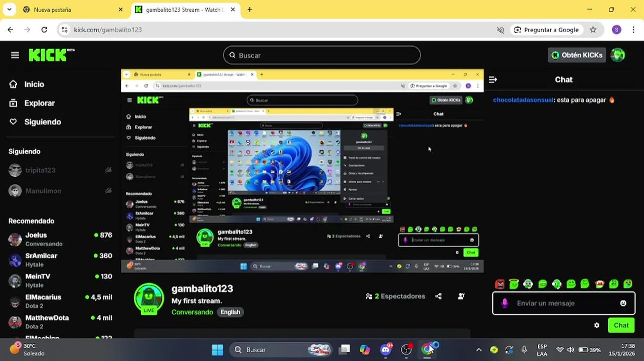This screenshot has height=361, width=644.
Task: Click the English language tag
Action: click(x=230, y=312)
